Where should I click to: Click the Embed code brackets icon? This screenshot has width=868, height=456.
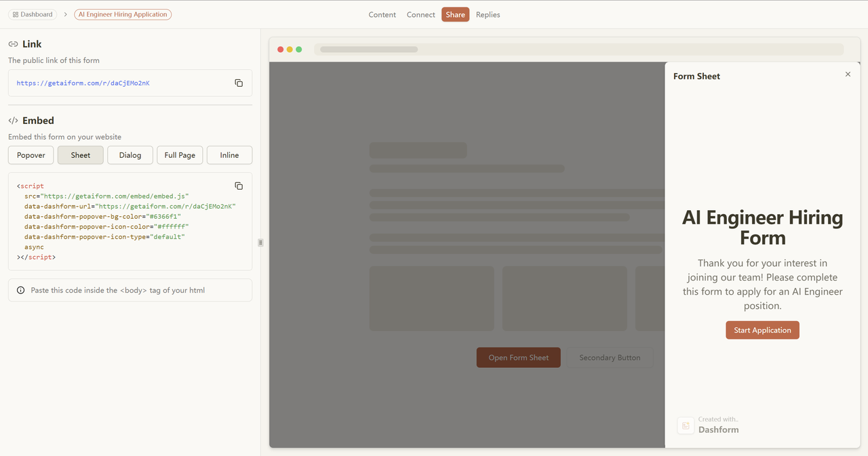coord(13,121)
